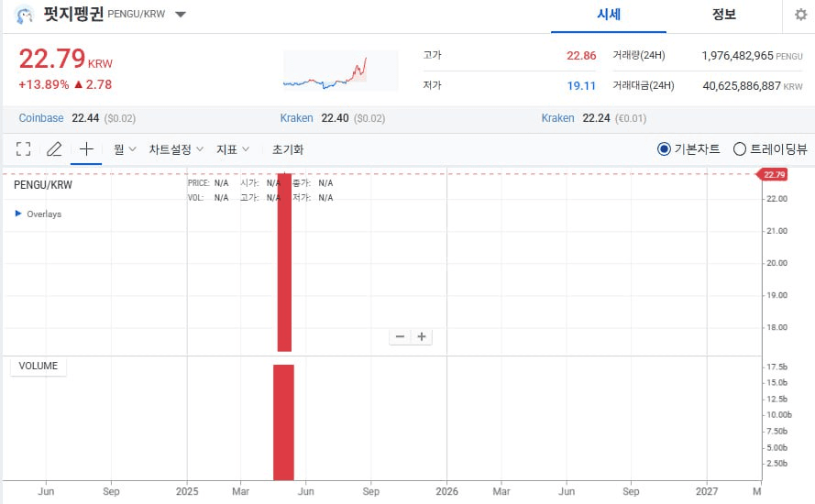Open the PENGU/KRW market selector dropdown arrow
Viewport: 815px width, 504px height.
pos(181,15)
